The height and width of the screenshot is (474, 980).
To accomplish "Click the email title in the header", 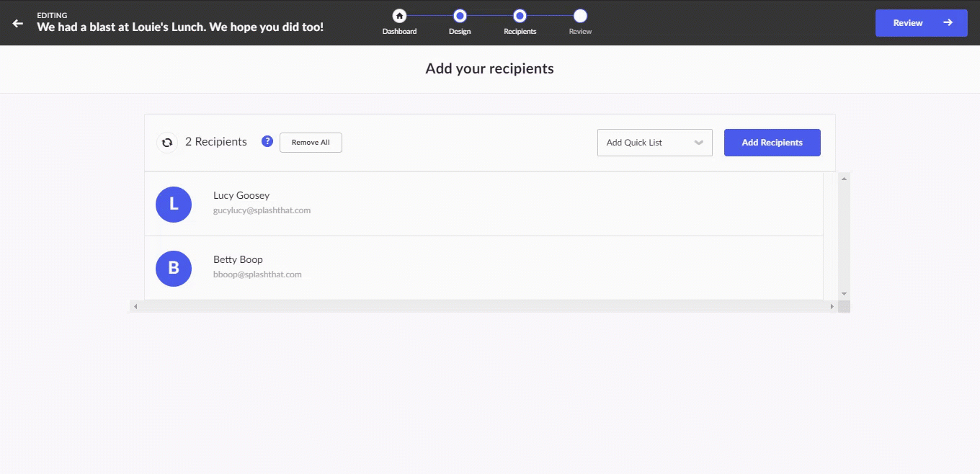I will tap(180, 27).
